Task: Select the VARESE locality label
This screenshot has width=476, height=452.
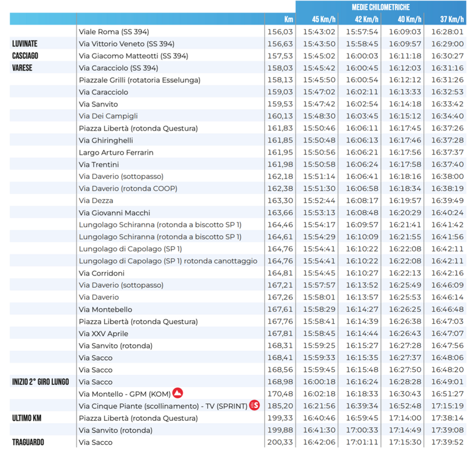Action: point(22,68)
